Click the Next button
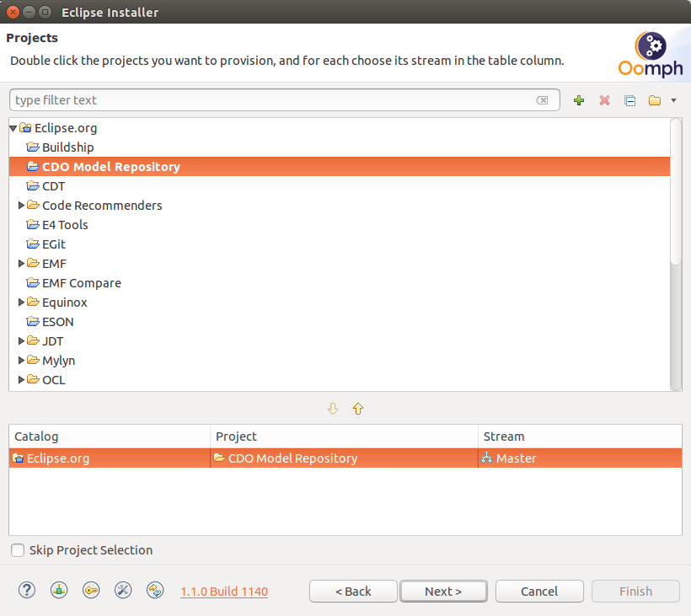The image size is (691, 616). click(x=443, y=592)
